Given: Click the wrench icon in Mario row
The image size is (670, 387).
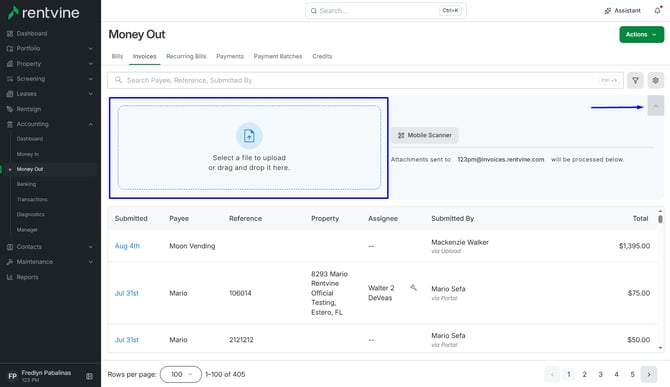Looking at the screenshot, I should [413, 288].
